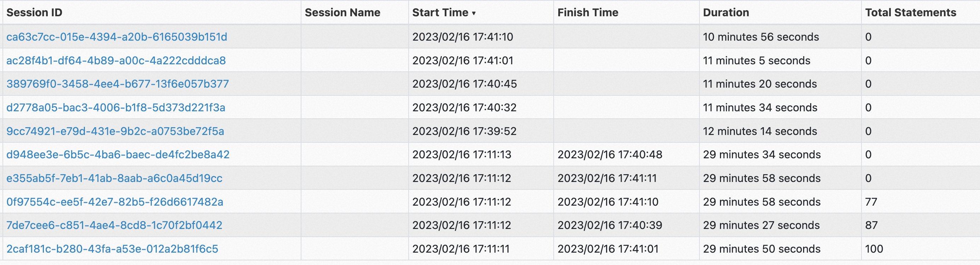This screenshot has height=265, width=980.
Task: Sort table by Duration column
Action: 726,13
